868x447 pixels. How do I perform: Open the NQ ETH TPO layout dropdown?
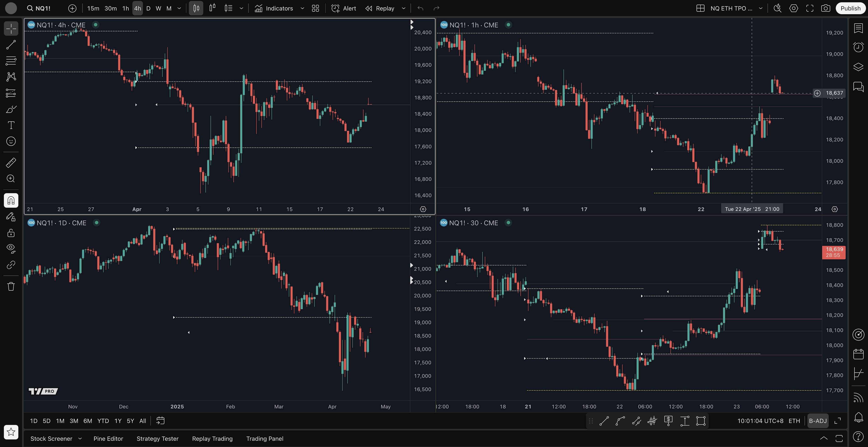(x=760, y=8)
